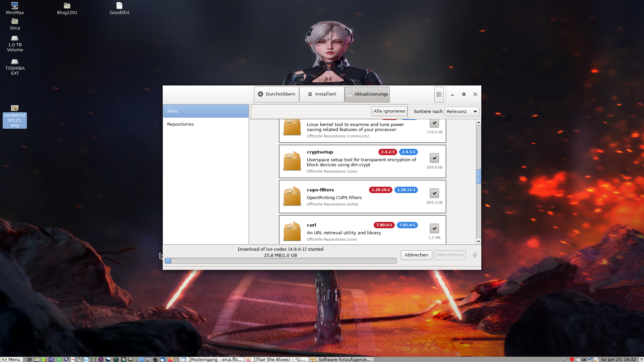644x362 pixels.
Task: Open the package manager hamburger menu
Action: point(439,95)
